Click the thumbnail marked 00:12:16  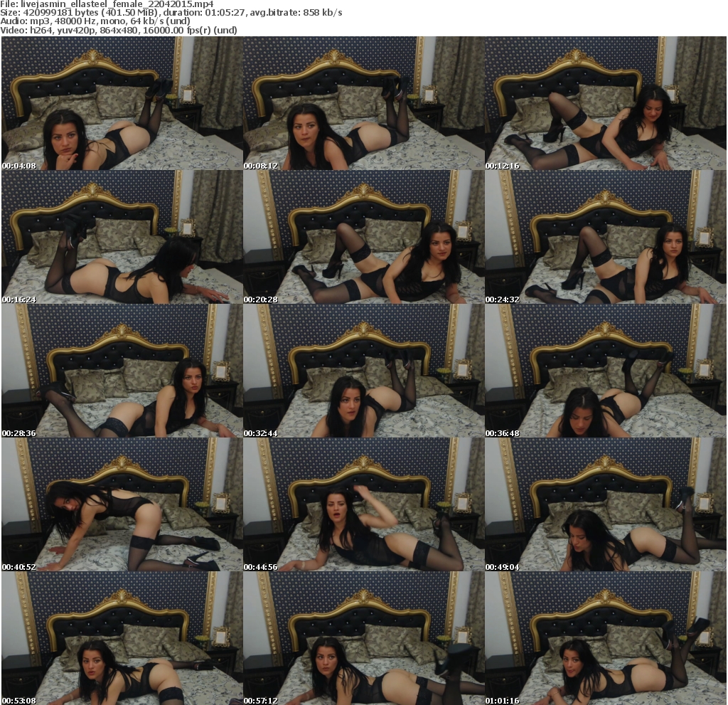click(x=606, y=103)
